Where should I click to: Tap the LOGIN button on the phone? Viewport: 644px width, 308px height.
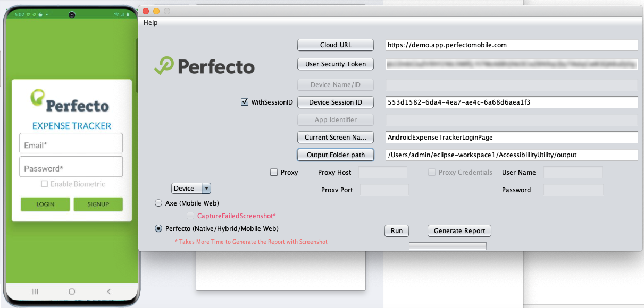(x=45, y=204)
